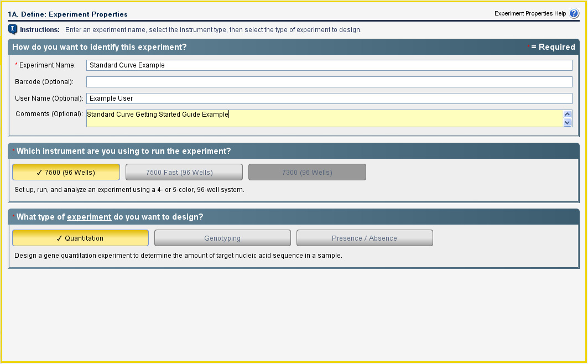588x364 pixels.
Task: Choose Presence / Absence experiment type
Action: [365, 238]
